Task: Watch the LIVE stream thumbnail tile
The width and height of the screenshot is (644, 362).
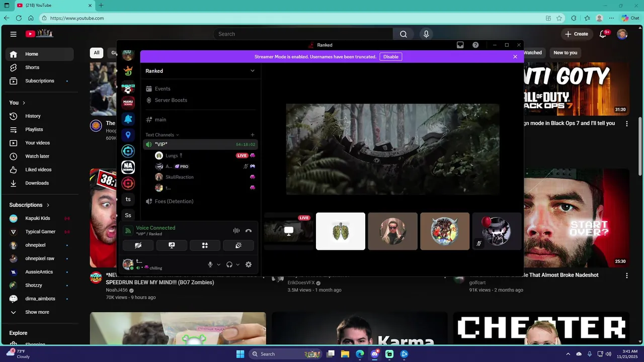Action: (x=288, y=231)
